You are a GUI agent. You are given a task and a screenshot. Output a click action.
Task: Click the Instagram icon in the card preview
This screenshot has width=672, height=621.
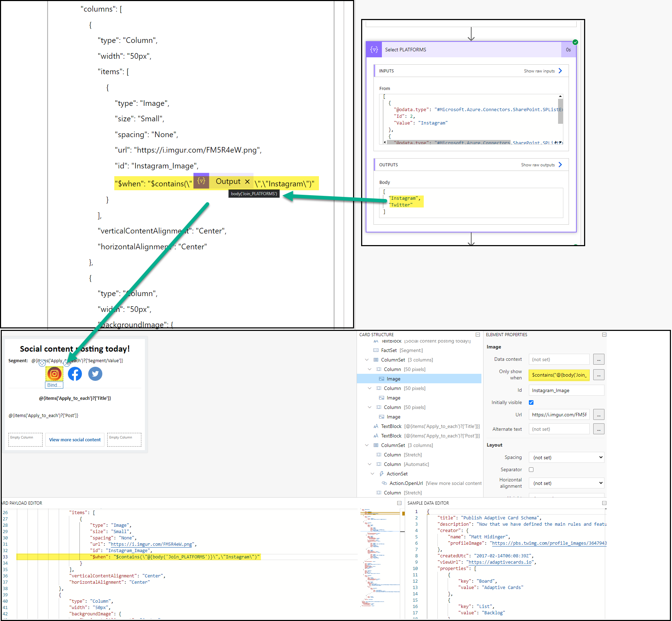pos(54,374)
